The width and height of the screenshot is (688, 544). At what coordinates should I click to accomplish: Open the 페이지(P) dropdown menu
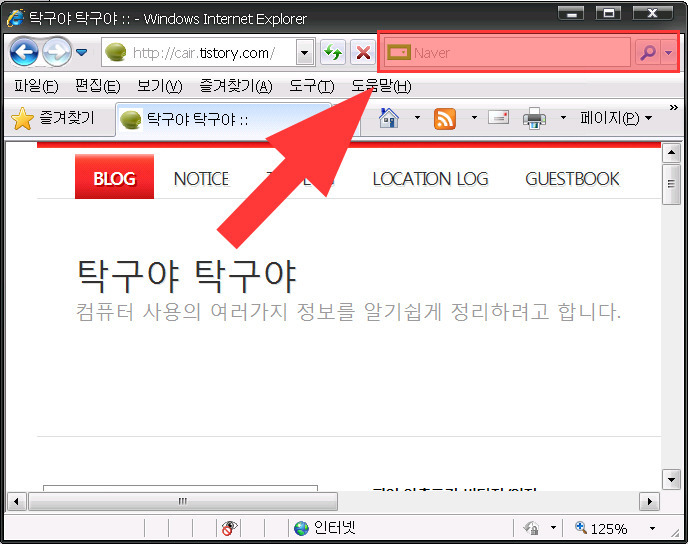coord(616,118)
